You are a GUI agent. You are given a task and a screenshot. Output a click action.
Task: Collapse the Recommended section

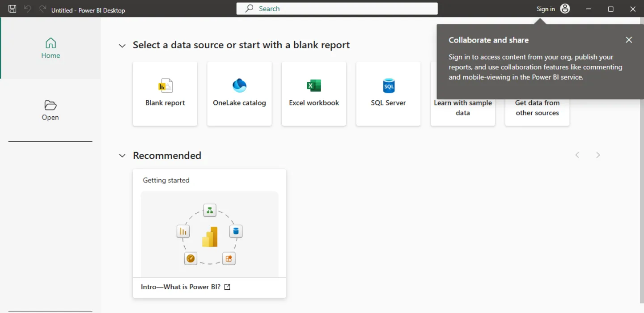tap(122, 156)
